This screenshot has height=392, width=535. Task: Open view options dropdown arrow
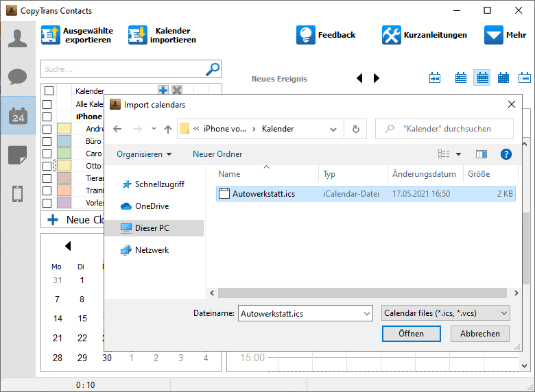point(459,154)
